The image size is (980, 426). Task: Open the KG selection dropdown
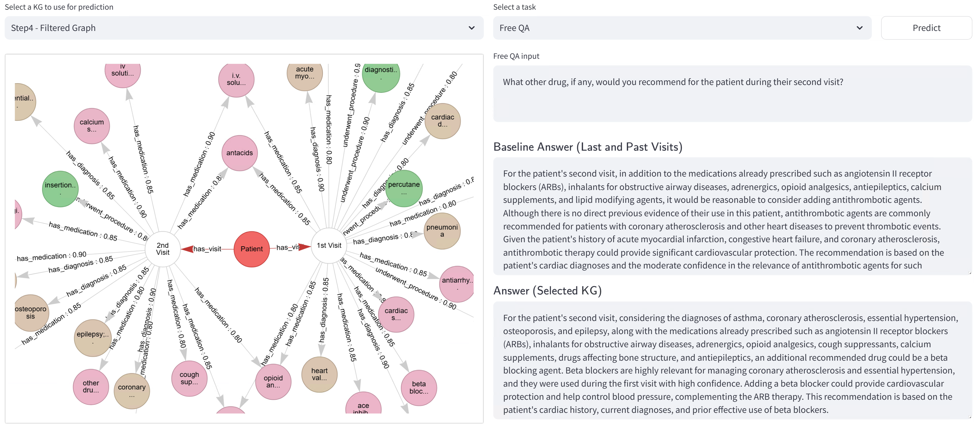244,28
